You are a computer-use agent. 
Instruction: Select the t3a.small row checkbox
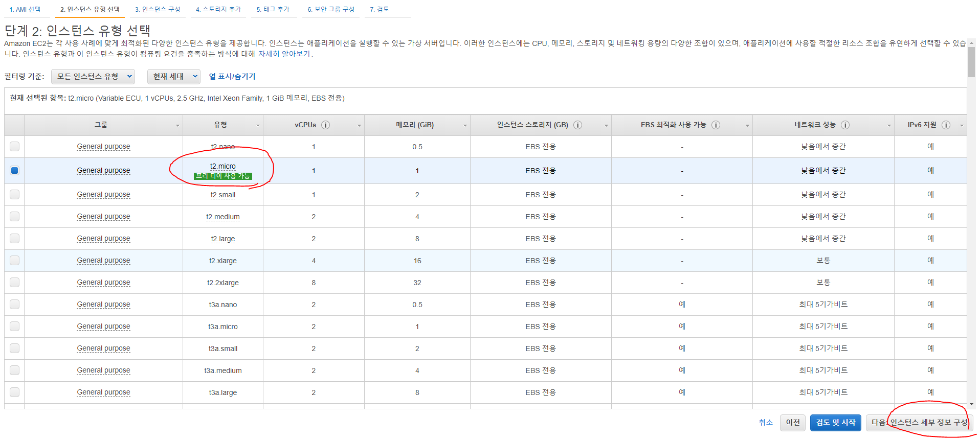[x=14, y=349]
